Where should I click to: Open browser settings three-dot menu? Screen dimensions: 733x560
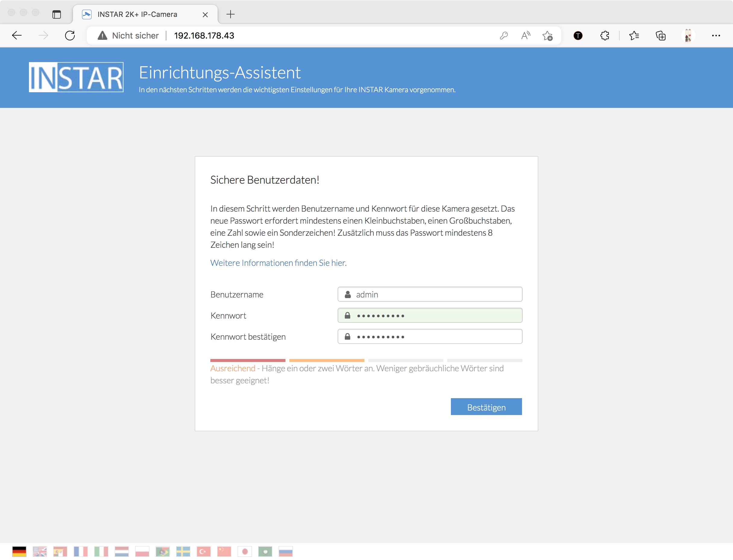[x=716, y=35]
